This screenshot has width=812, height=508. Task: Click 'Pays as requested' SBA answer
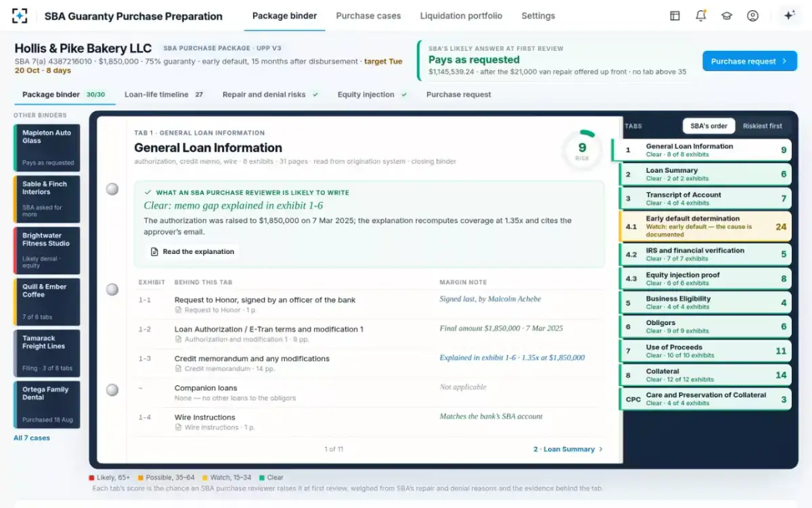pyautogui.click(x=474, y=60)
